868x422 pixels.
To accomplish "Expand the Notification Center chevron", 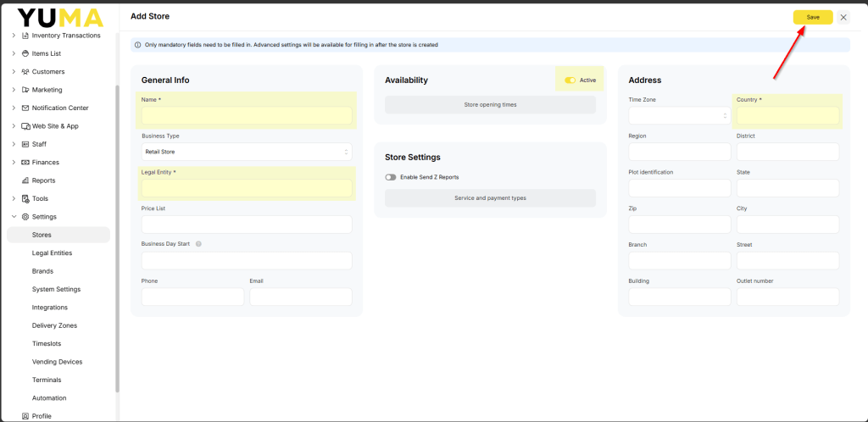I will [14, 108].
